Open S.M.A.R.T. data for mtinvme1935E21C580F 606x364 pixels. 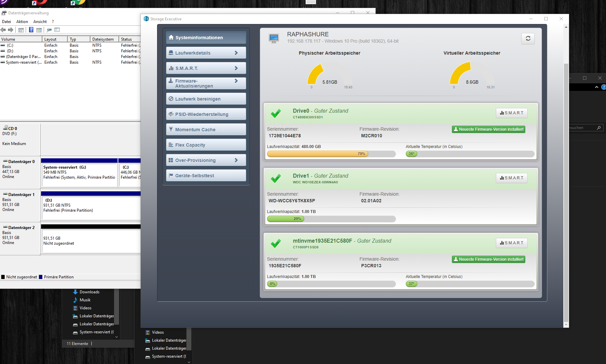[x=512, y=243]
